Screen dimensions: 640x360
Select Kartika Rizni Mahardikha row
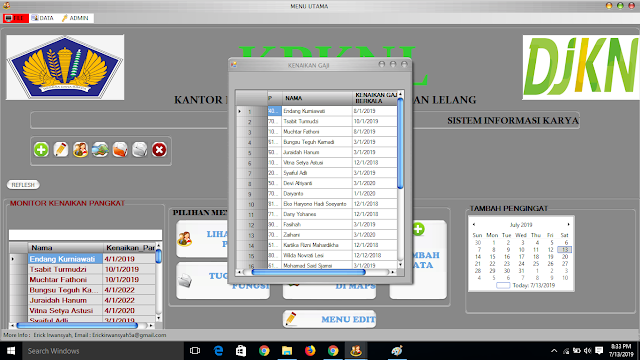coord(317,245)
